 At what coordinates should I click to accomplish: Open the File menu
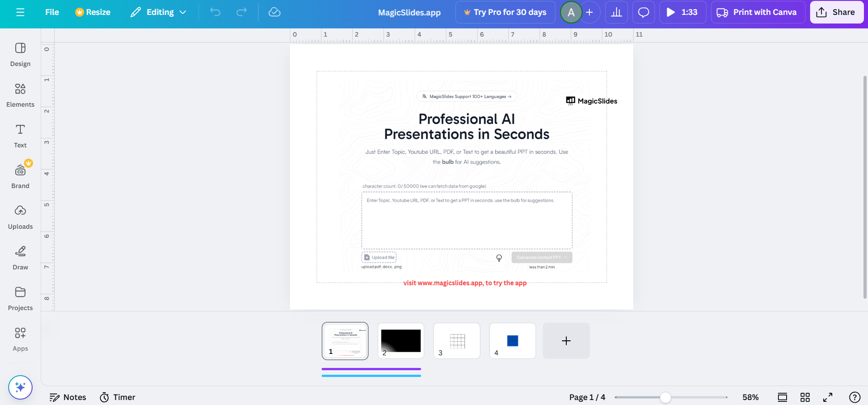pyautogui.click(x=52, y=12)
